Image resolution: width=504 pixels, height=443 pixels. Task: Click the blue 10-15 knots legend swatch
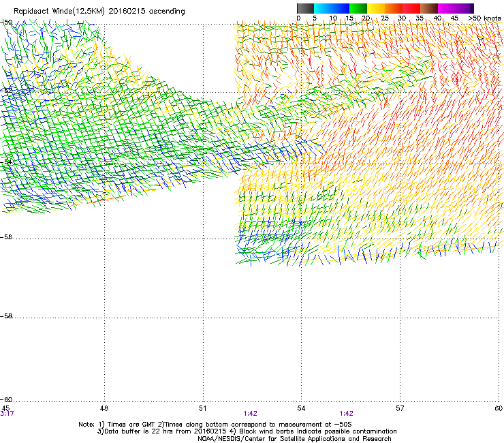[341, 8]
